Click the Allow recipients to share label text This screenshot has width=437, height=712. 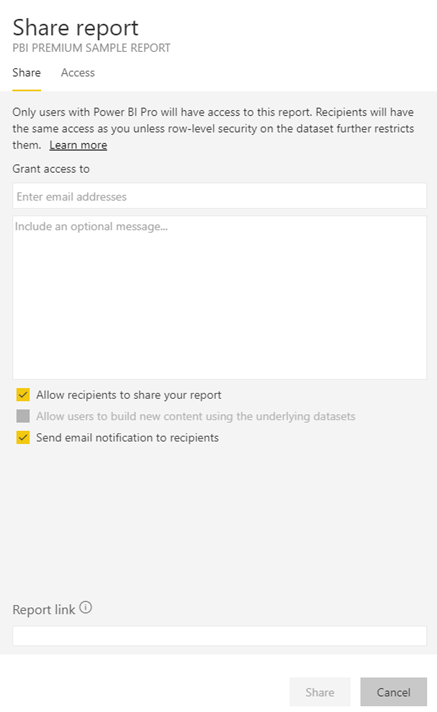(x=129, y=395)
